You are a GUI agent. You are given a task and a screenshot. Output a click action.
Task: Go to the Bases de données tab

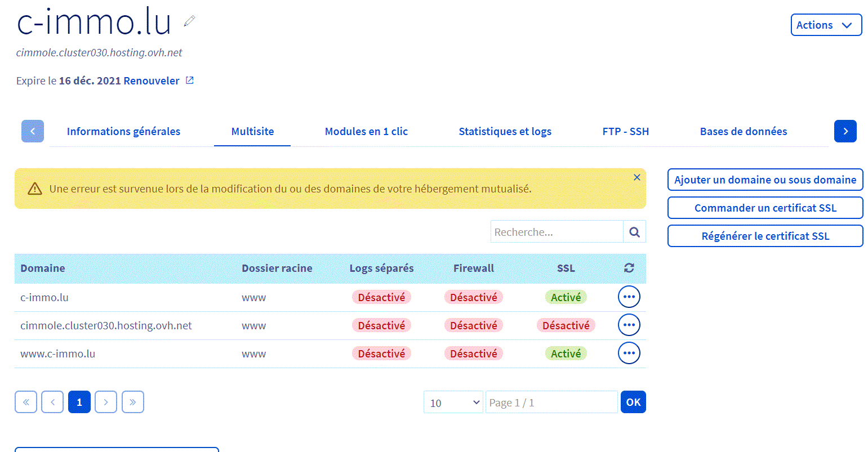[743, 131]
